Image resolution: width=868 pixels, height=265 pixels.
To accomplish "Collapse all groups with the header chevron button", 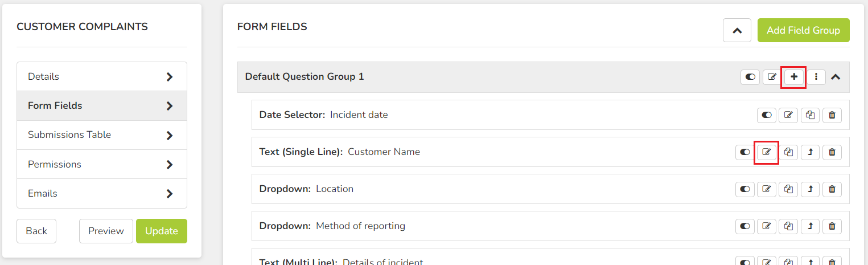I will tap(737, 30).
